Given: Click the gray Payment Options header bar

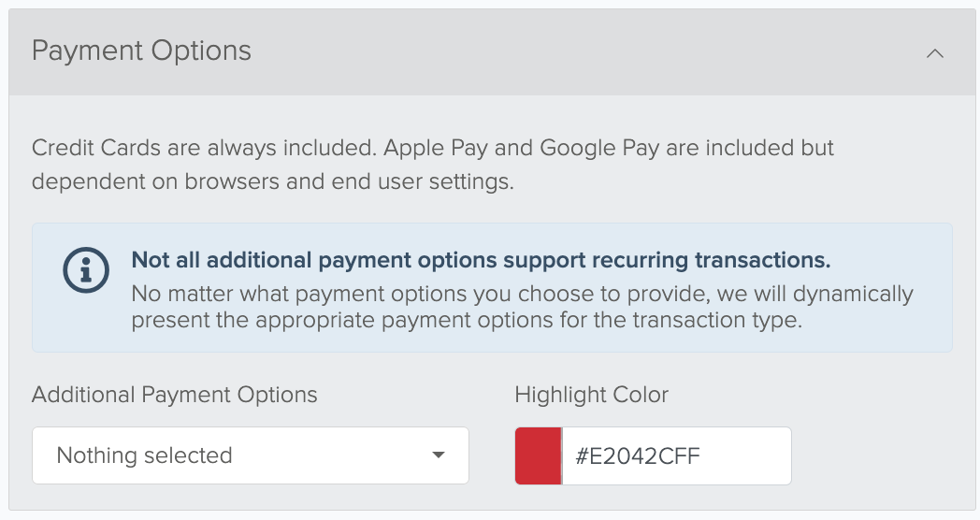Looking at the screenshot, I should click(492, 52).
